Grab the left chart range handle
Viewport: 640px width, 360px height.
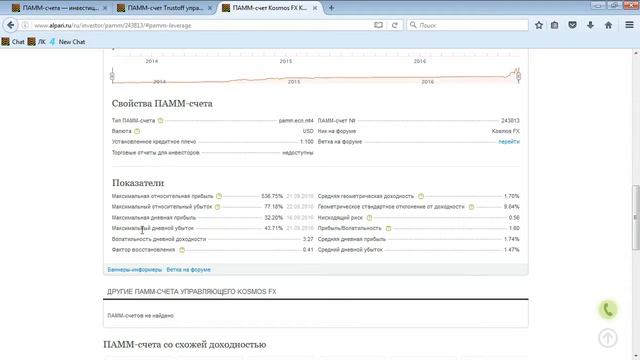click(112, 76)
